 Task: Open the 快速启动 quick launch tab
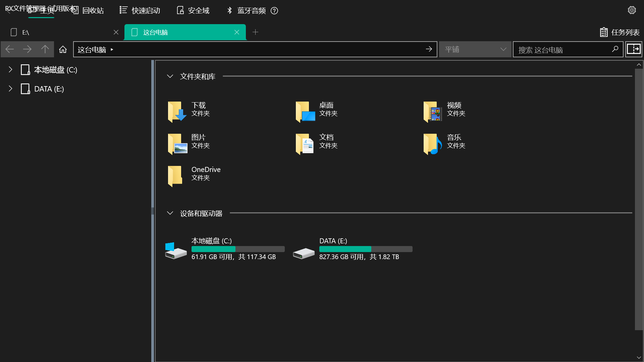(x=140, y=10)
